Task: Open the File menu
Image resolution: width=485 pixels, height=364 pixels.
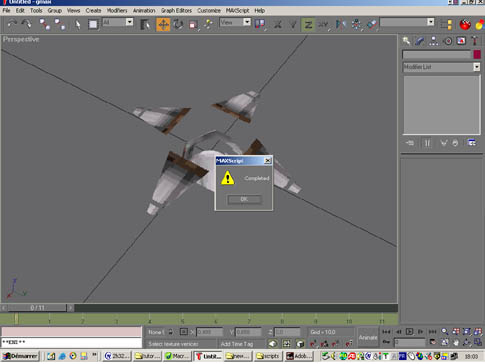Action: coord(6,11)
